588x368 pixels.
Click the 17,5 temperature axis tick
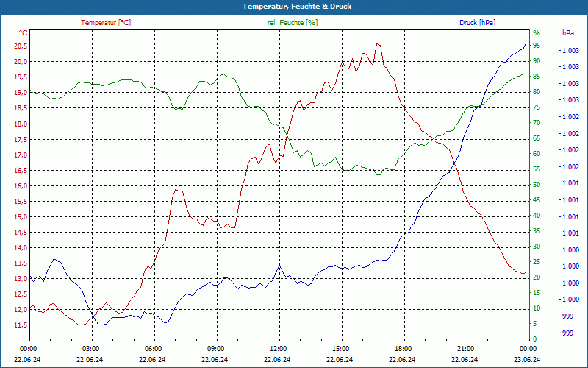point(21,140)
